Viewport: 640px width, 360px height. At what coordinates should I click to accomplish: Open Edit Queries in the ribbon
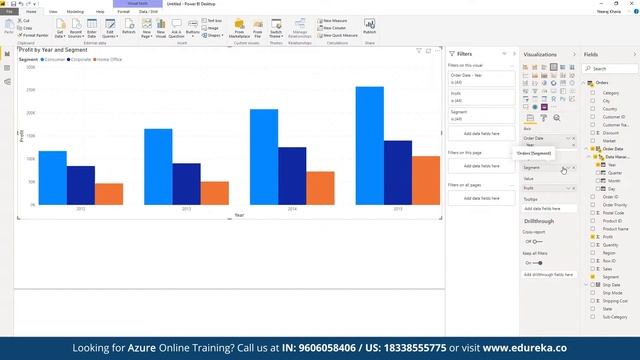coord(110,28)
